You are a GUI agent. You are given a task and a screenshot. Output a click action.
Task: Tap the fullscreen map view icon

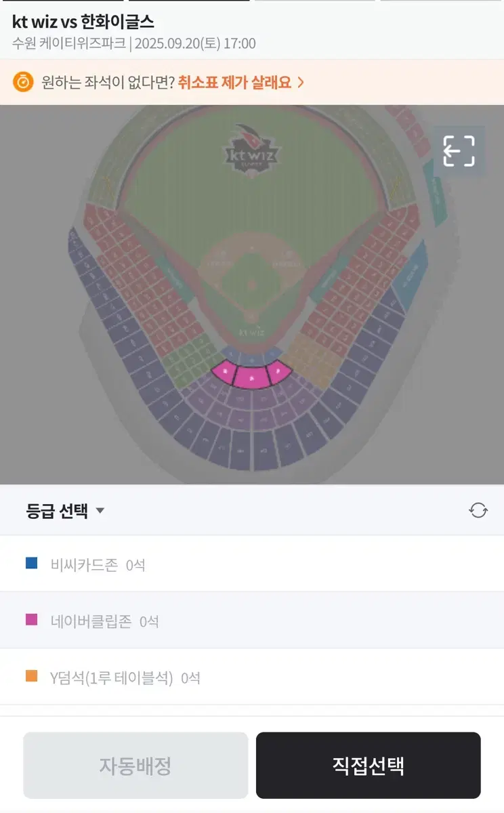(x=459, y=150)
